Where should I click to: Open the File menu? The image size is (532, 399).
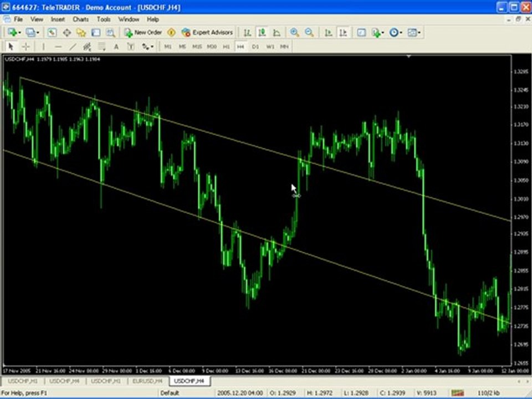pos(18,19)
